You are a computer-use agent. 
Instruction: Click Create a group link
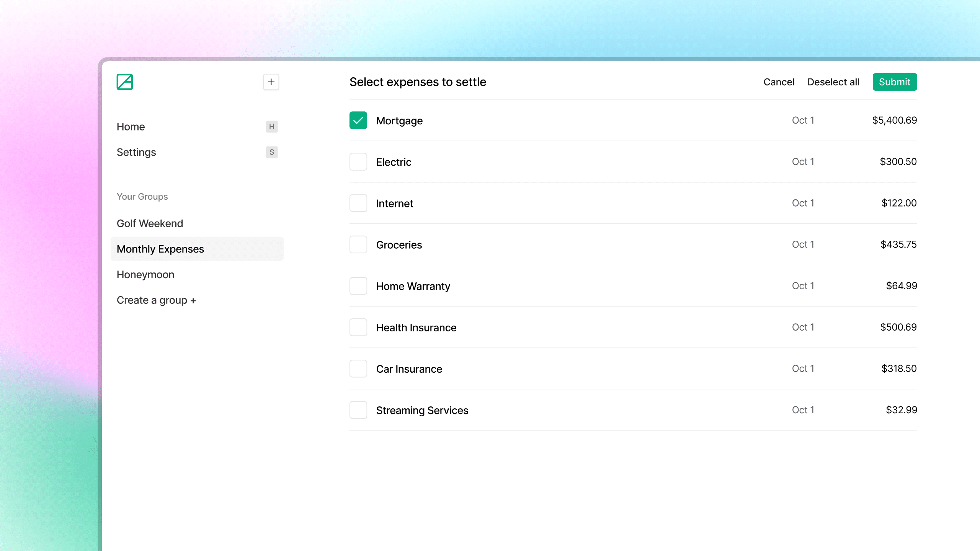click(156, 300)
